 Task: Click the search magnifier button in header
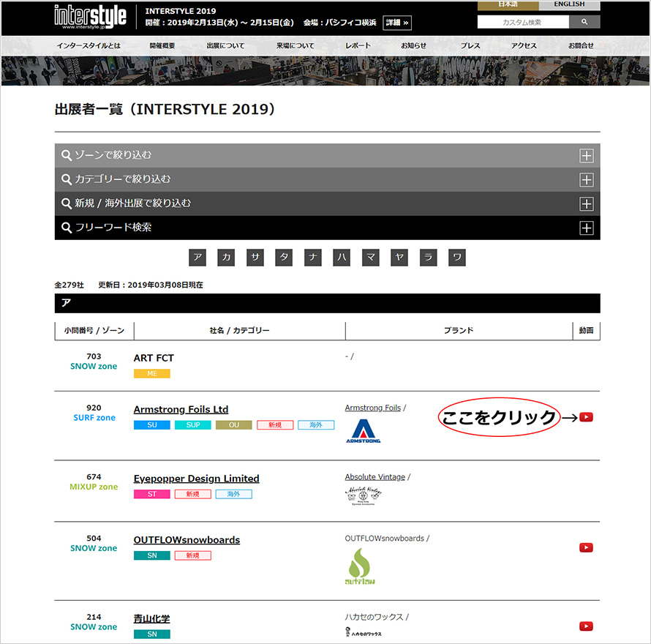tap(584, 22)
